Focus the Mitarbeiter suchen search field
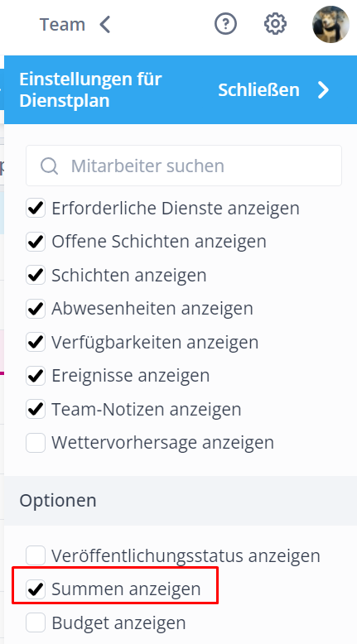Viewport: 357px width, 644px height. pos(184,166)
